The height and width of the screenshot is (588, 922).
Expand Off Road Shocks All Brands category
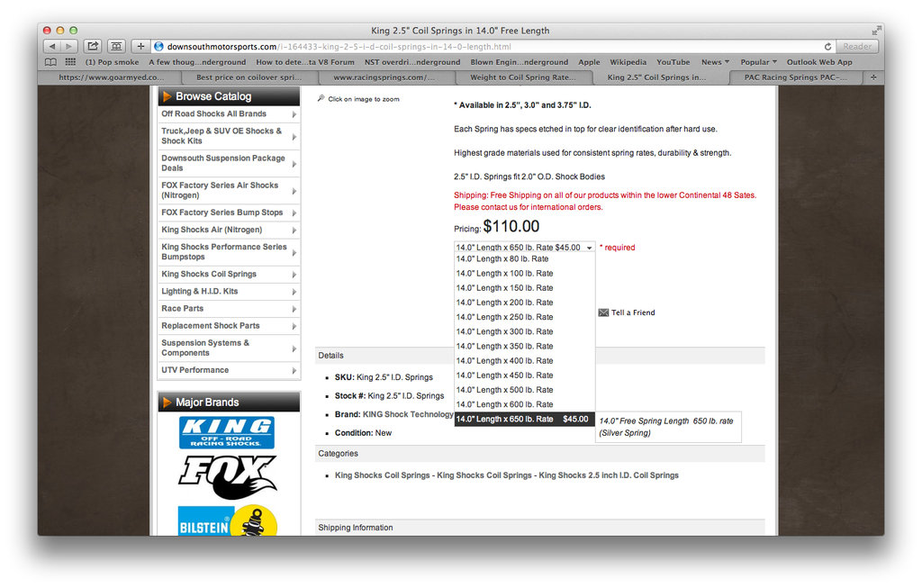pos(229,114)
